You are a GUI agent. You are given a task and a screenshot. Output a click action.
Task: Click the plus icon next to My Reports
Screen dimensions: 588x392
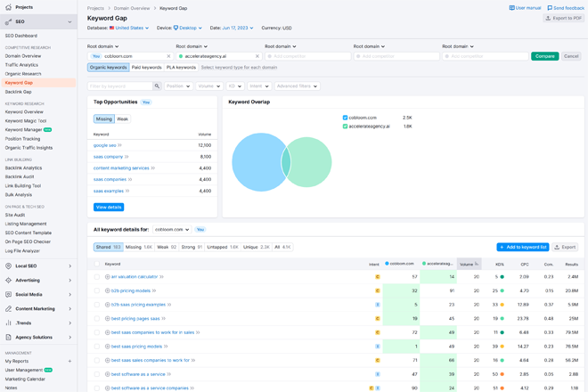coord(69,361)
